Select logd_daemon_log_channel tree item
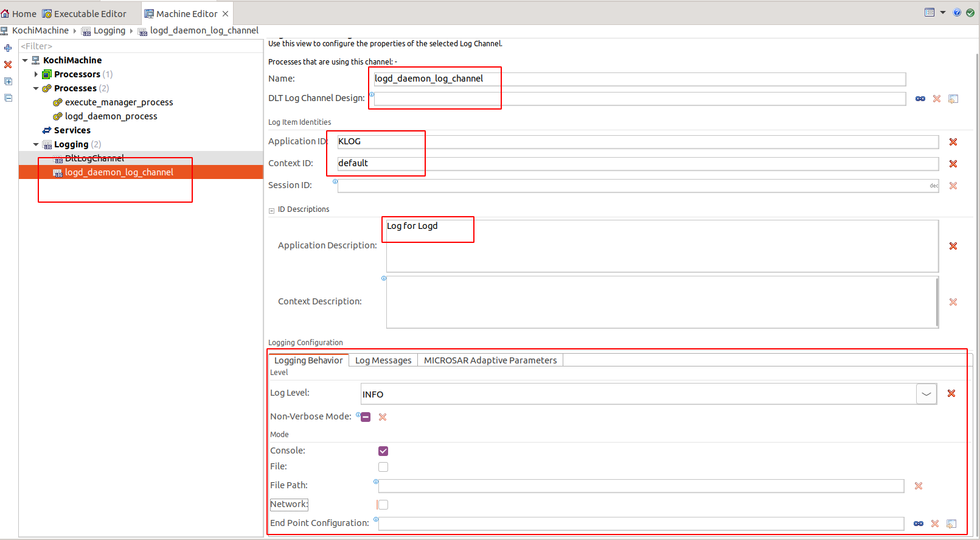The width and height of the screenshot is (980, 540). (119, 172)
